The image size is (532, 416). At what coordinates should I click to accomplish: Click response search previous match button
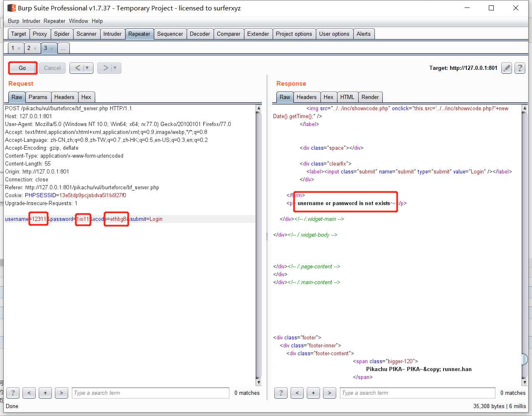[297, 393]
